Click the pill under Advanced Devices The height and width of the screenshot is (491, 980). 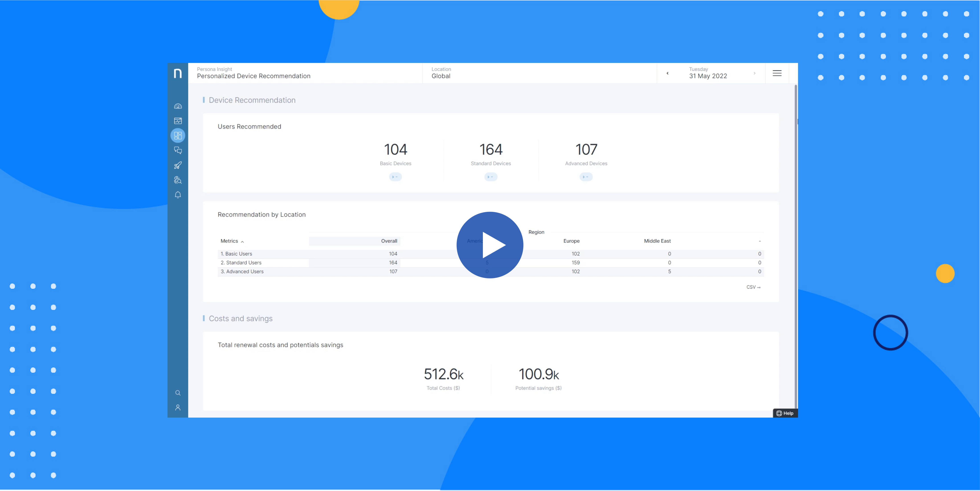[x=586, y=177]
